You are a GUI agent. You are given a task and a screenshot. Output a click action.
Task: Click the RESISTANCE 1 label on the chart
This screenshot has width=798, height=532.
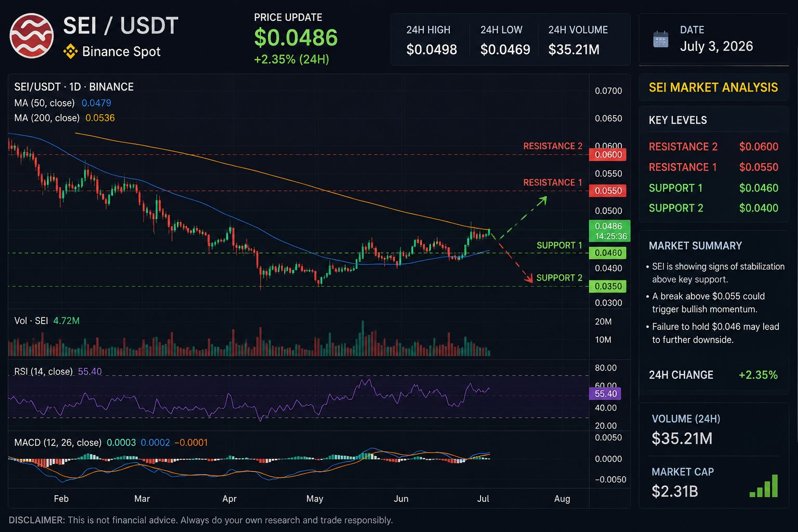click(553, 182)
